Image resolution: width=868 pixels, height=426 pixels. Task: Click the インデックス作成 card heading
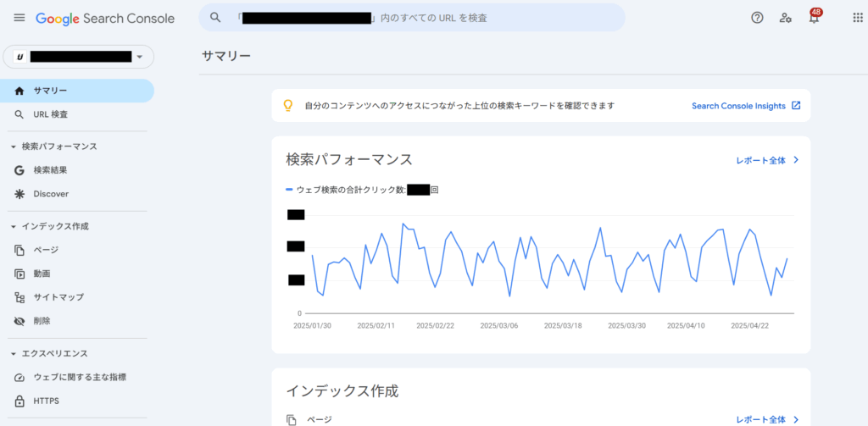[342, 391]
